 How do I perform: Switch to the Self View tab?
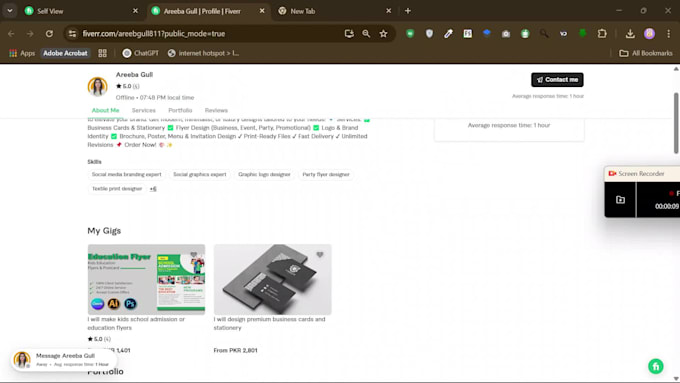(x=81, y=11)
